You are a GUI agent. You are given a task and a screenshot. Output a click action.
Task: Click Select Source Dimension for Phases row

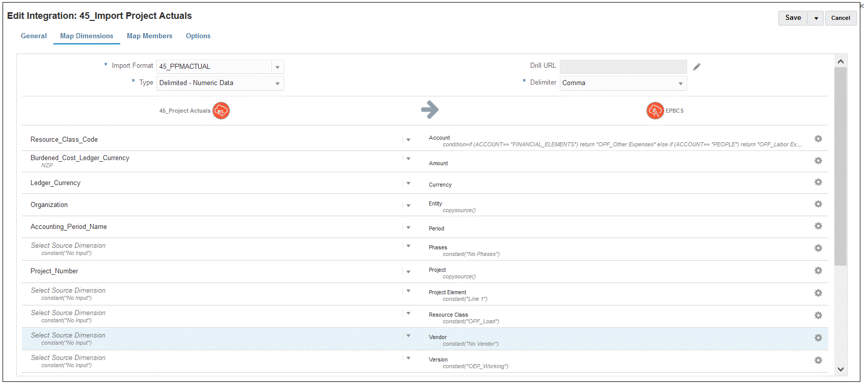[x=68, y=245]
